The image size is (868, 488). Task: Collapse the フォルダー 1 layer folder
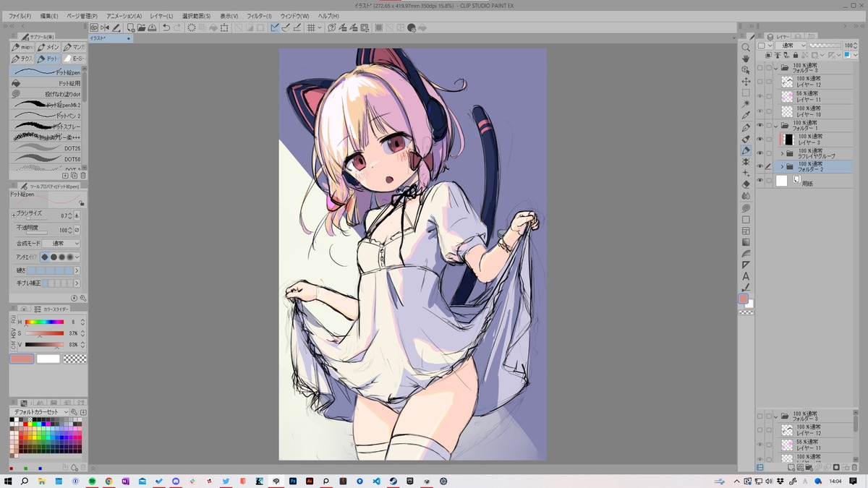tap(776, 125)
